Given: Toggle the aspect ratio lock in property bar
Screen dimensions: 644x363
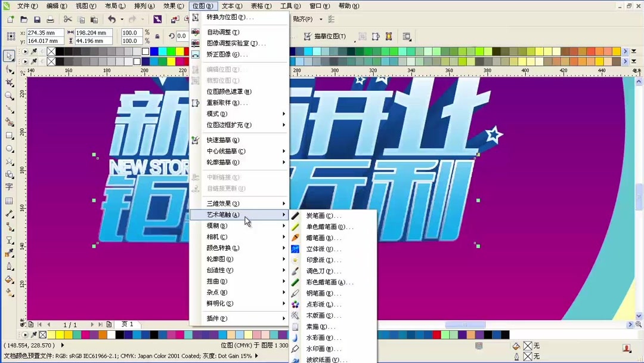Looking at the screenshot, I should pyautogui.click(x=157, y=36).
